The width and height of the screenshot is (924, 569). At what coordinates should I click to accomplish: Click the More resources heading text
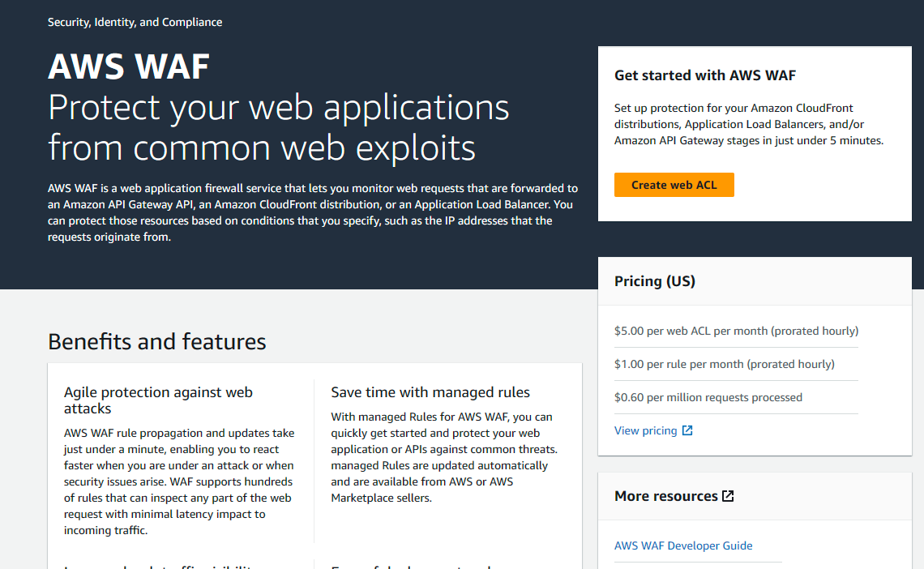point(666,496)
